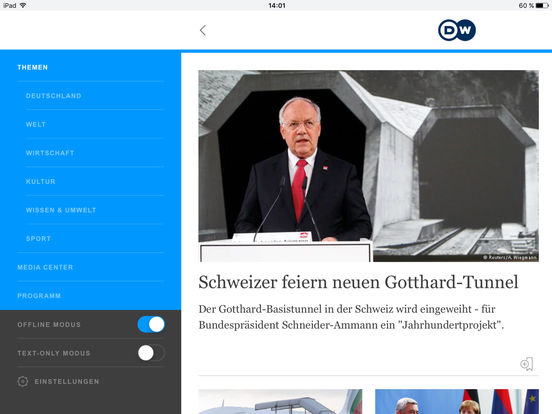Open the Media Center
Screen dimensions: 552x414
coord(45,267)
